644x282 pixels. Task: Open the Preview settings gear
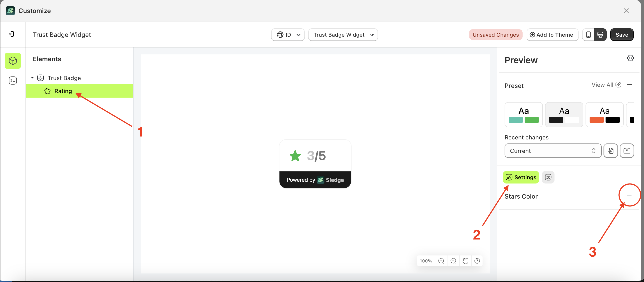tap(630, 58)
